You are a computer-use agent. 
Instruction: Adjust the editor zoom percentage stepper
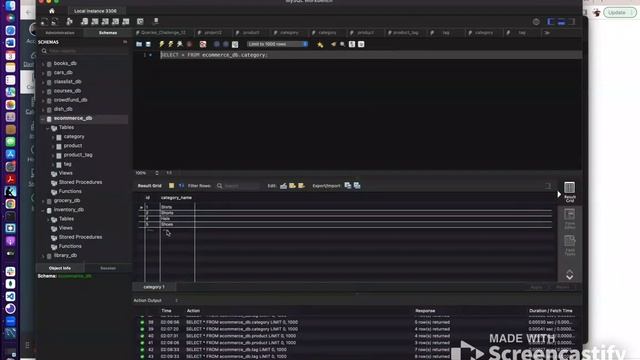coord(157,173)
